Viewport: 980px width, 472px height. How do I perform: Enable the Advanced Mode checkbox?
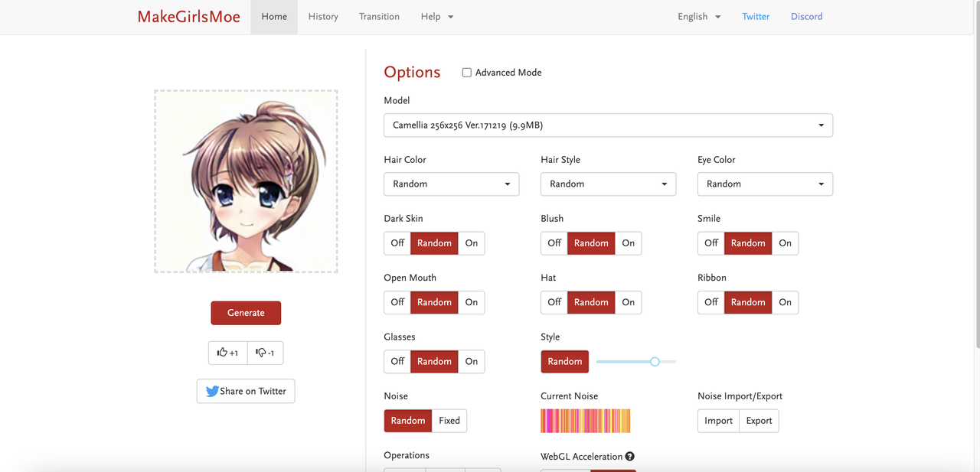point(466,73)
